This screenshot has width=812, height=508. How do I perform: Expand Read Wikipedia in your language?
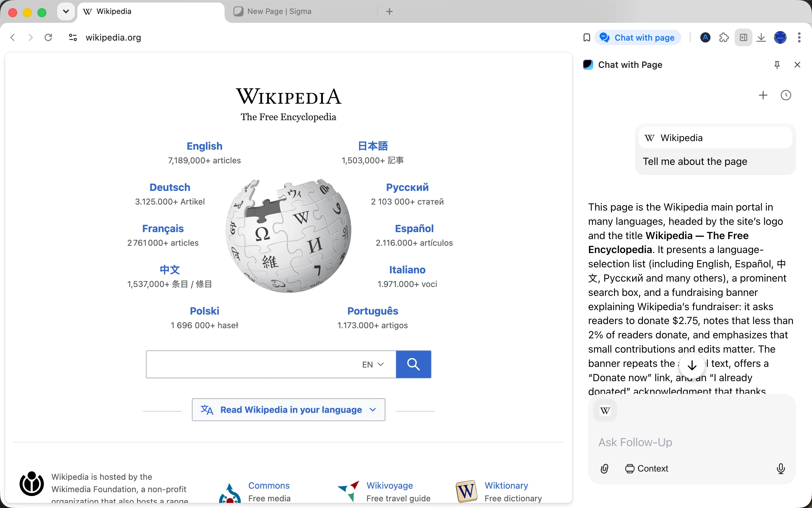[288, 410]
